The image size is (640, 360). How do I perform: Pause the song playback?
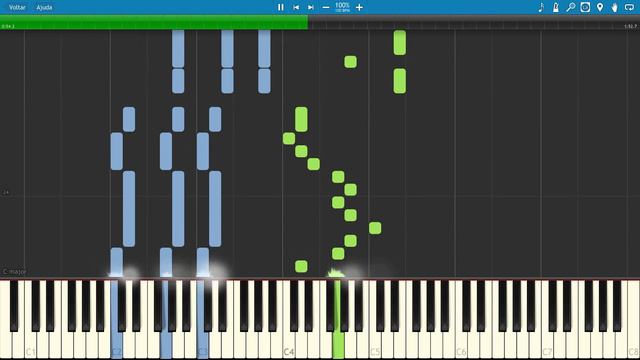tap(280, 7)
